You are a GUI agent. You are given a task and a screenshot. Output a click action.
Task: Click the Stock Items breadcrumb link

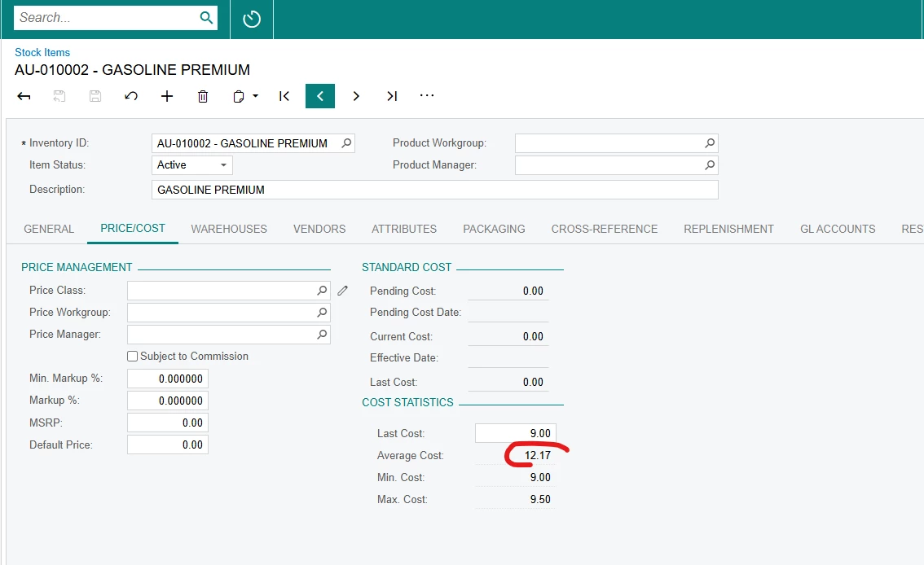[42, 52]
